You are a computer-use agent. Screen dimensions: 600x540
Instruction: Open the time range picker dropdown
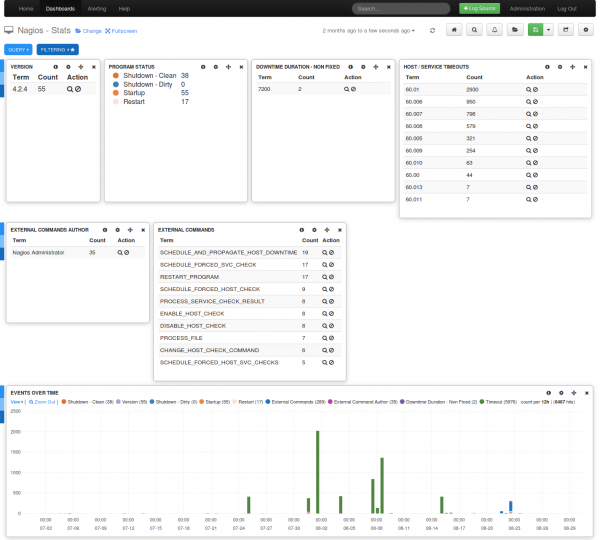371,31
